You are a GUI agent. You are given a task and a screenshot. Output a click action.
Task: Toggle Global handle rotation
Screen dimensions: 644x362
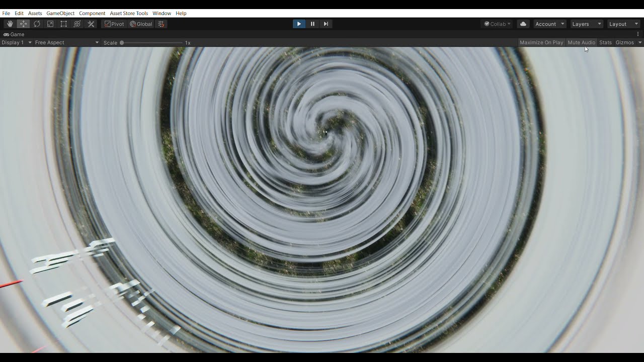point(141,24)
